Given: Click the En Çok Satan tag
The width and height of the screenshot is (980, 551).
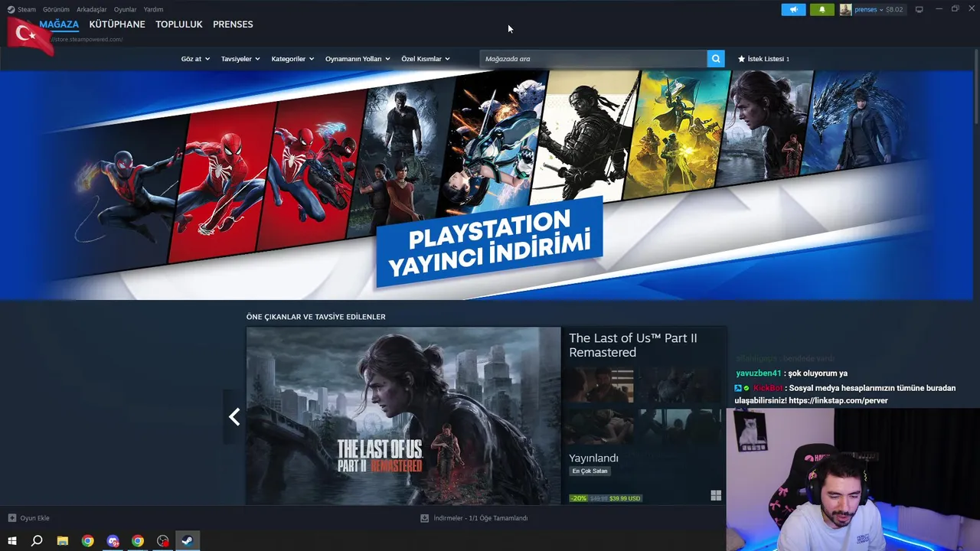Looking at the screenshot, I should (590, 471).
